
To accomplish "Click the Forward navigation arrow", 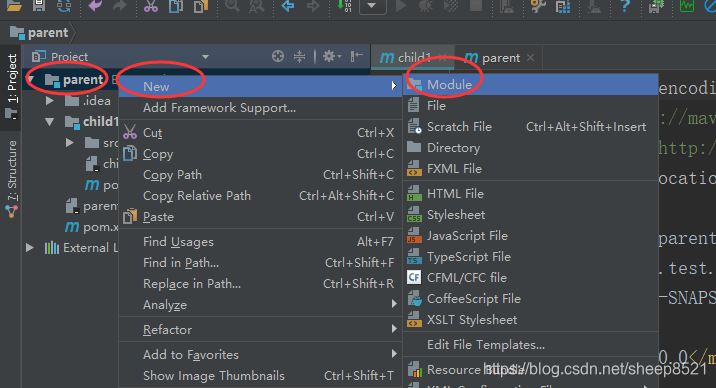I will (x=313, y=5).
